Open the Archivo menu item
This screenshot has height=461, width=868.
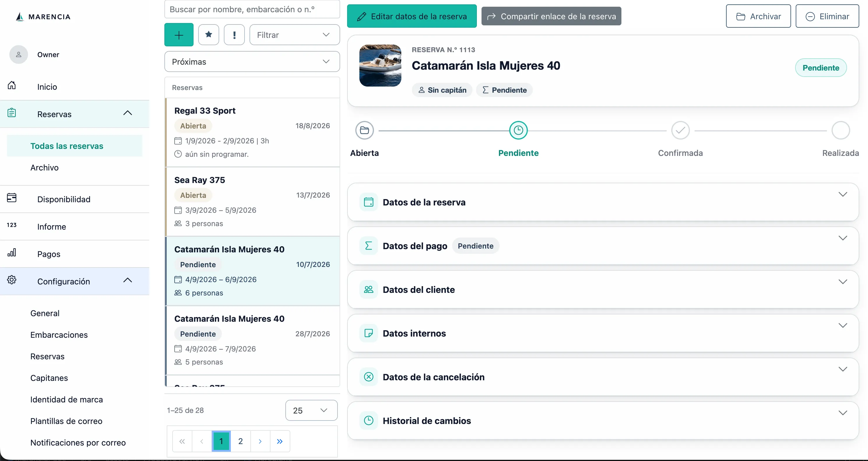pyautogui.click(x=45, y=168)
